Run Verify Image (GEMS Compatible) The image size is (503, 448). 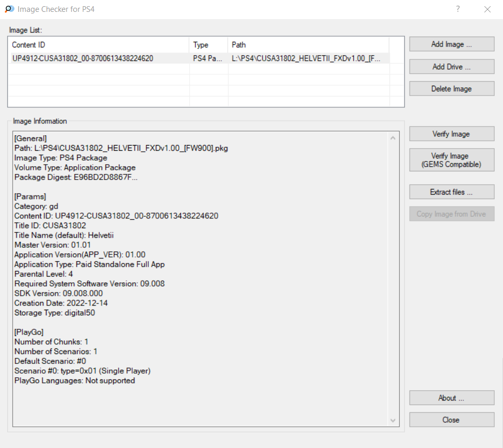coord(451,160)
